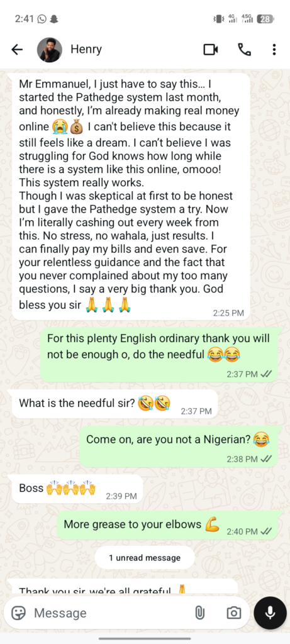Tap the paperclip attachment icon

tap(199, 613)
